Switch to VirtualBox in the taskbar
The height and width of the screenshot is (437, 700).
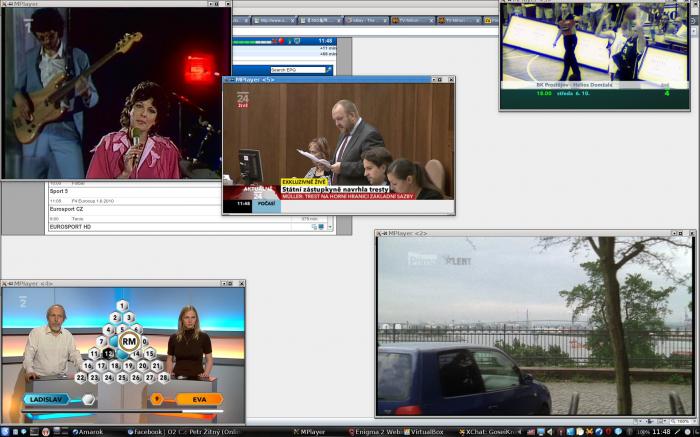(424, 432)
